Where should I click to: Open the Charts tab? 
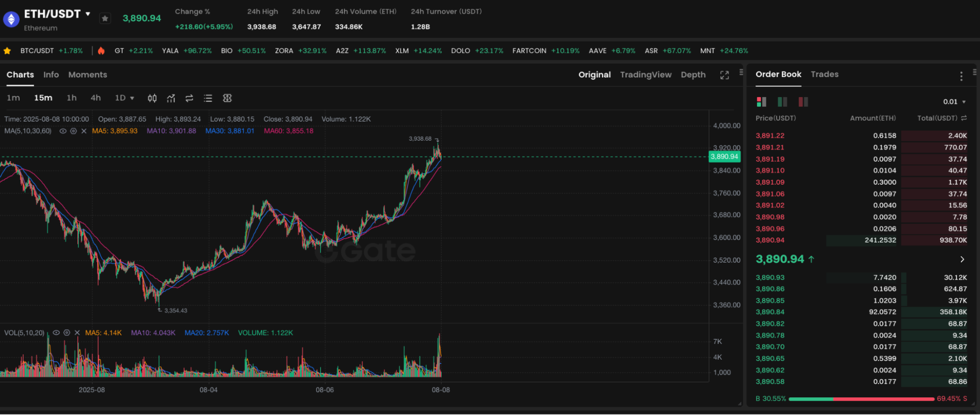(x=20, y=75)
